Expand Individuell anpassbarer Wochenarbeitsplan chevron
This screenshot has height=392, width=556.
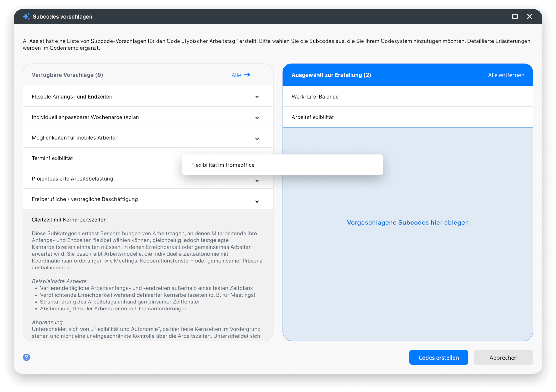click(257, 118)
